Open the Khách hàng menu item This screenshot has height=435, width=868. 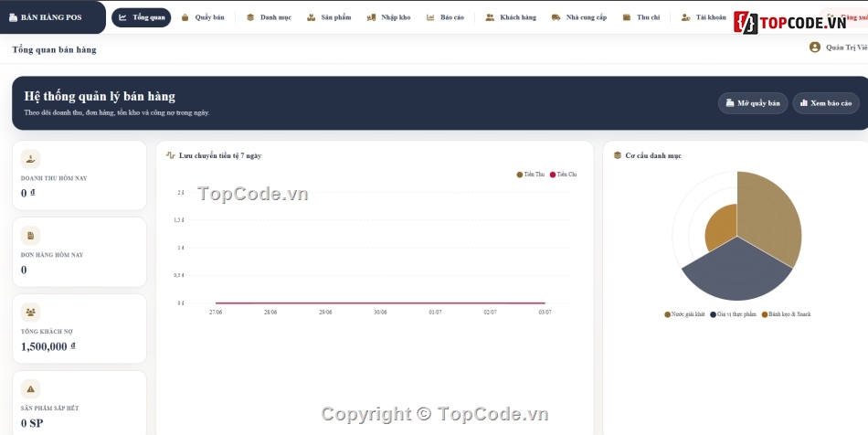(x=511, y=17)
